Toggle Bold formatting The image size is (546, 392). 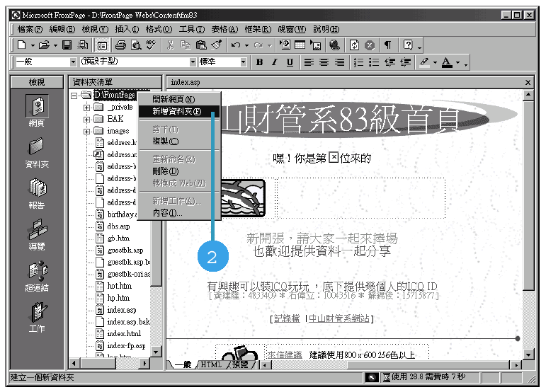259,62
